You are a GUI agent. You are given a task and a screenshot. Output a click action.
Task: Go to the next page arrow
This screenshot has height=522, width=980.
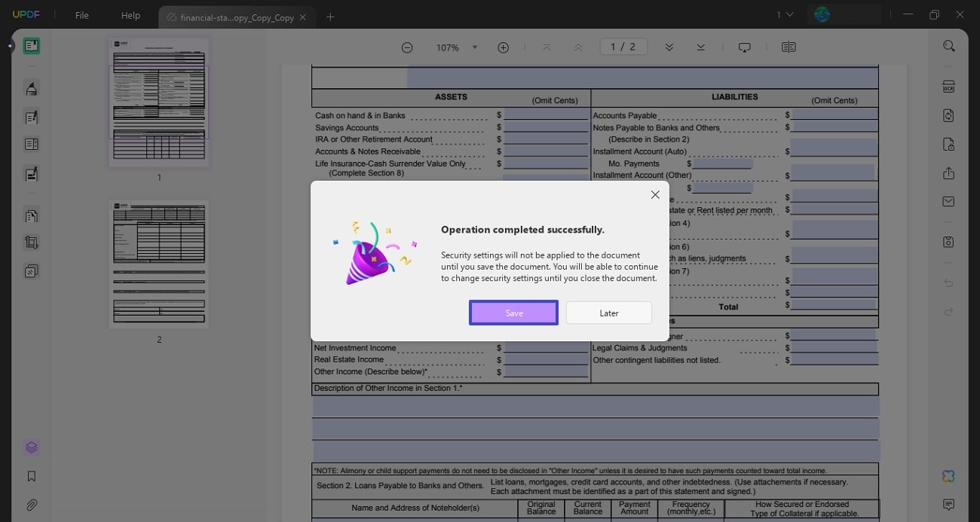coord(669,47)
